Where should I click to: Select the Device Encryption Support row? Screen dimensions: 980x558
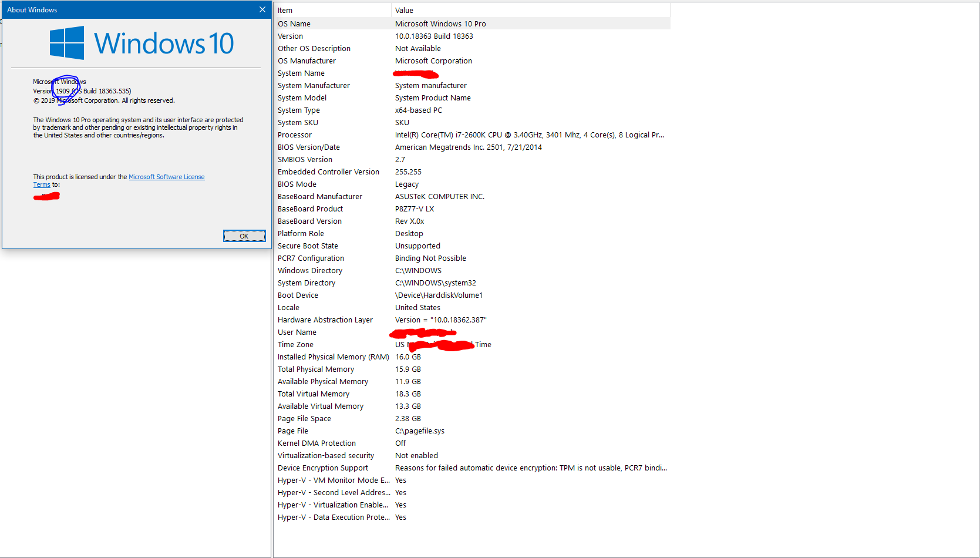tap(472, 468)
